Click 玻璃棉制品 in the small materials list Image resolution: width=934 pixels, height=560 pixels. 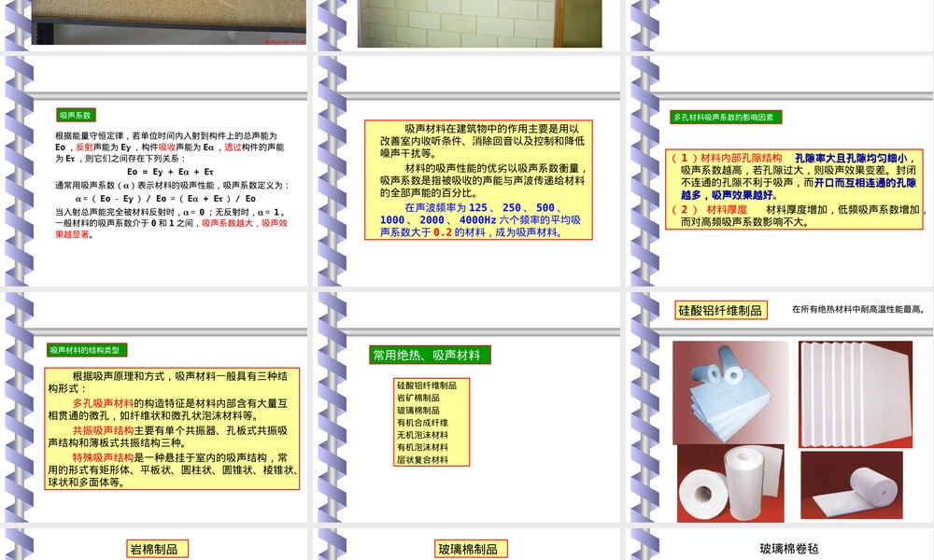point(418,410)
